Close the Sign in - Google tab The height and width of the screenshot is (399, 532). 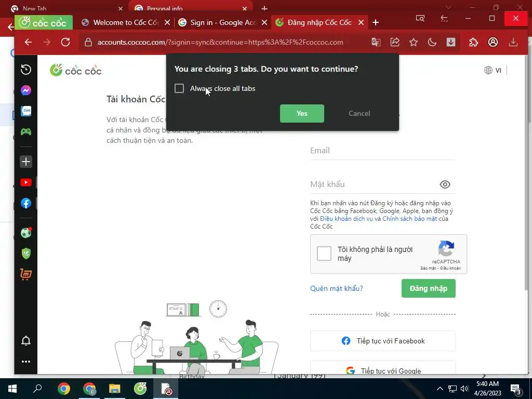(264, 22)
